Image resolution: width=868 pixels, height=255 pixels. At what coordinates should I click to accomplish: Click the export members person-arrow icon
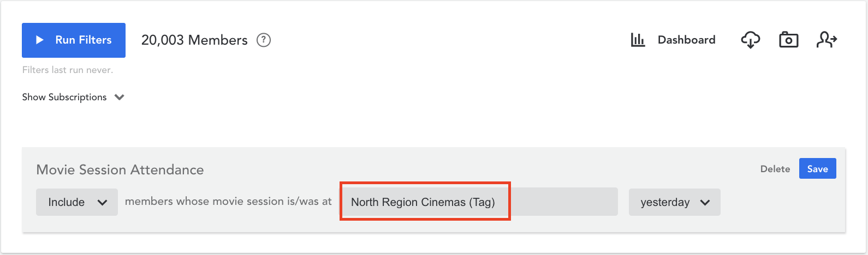tap(827, 40)
